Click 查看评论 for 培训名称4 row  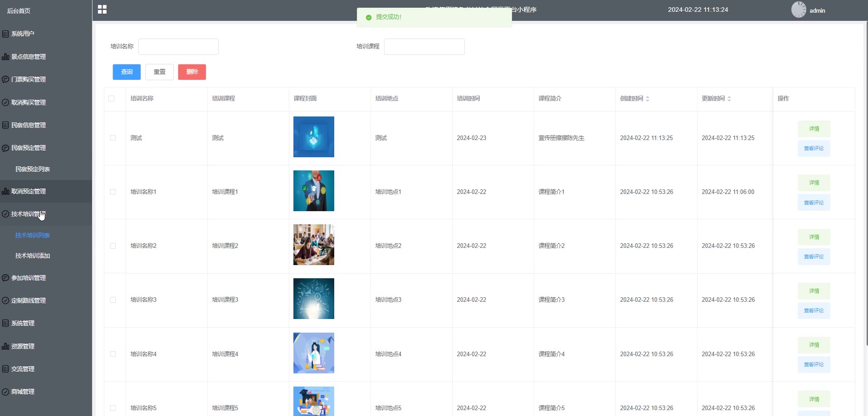click(x=814, y=364)
